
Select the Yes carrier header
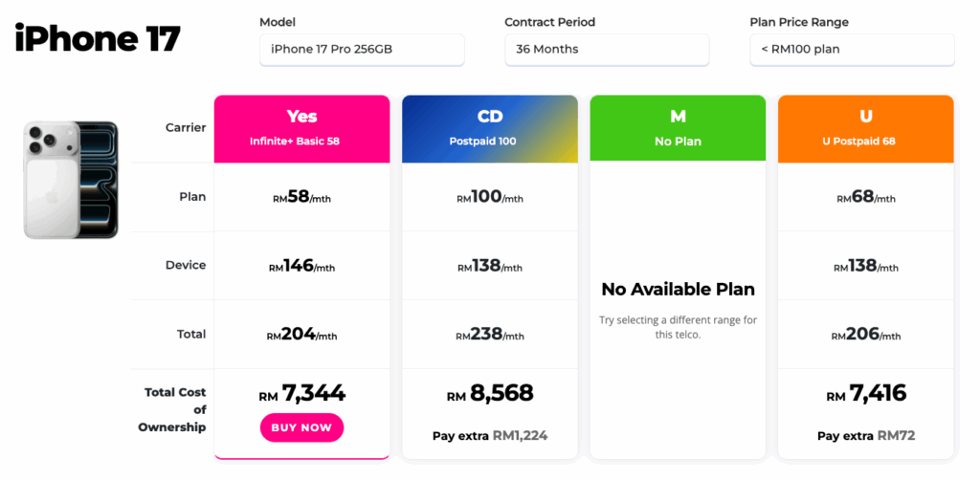pos(301,127)
